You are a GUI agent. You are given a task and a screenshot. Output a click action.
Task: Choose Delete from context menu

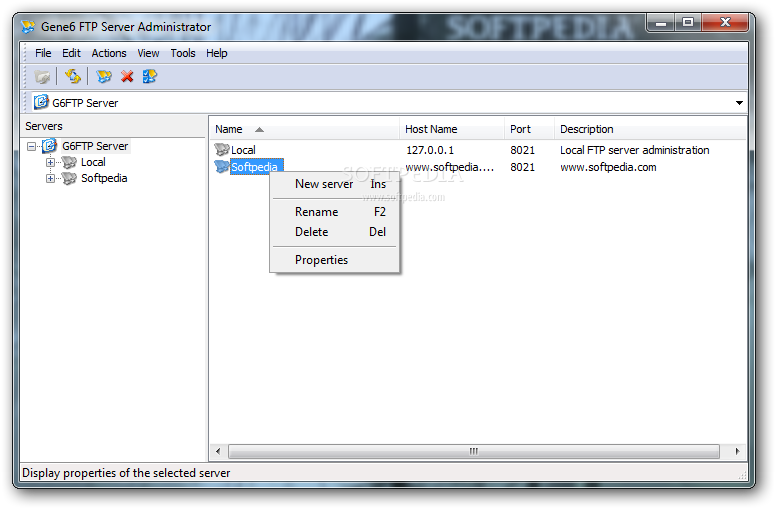(335, 232)
